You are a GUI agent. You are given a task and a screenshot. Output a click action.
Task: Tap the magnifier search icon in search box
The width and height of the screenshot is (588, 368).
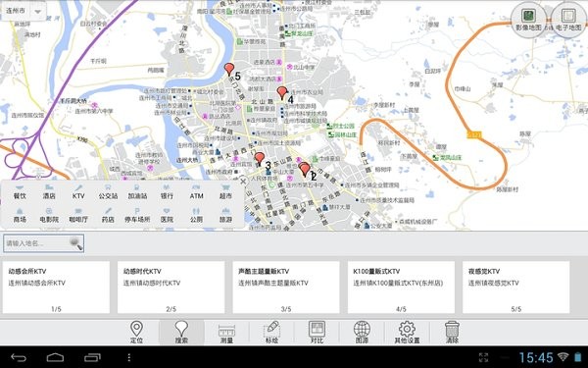76,243
